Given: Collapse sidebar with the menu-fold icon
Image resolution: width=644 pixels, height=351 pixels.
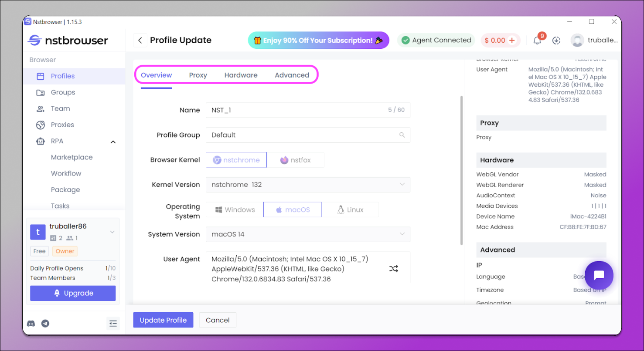Looking at the screenshot, I should (113, 323).
